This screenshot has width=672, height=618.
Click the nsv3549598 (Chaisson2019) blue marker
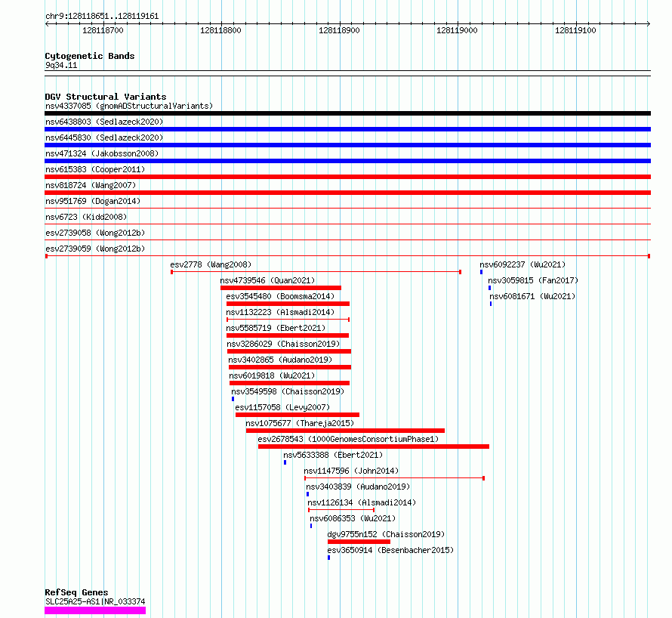[233, 399]
